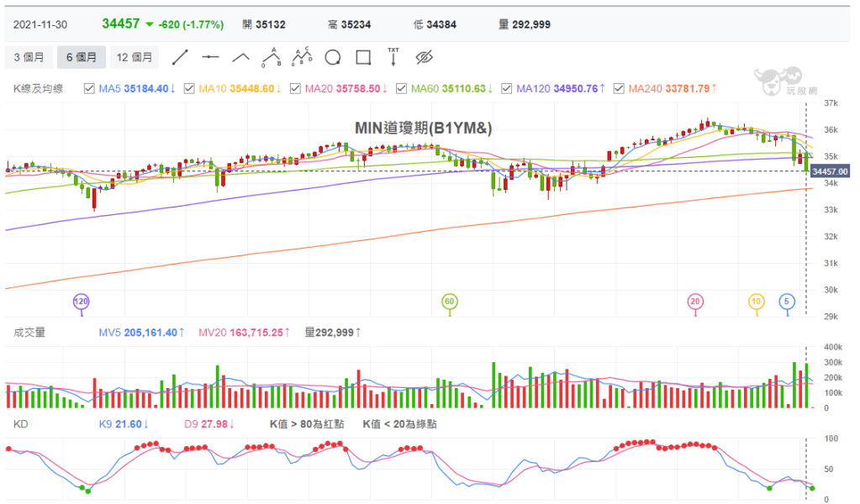This screenshot has width=860, height=504.
Task: Hide drawings with the crossed-eye icon
Action: pyautogui.click(x=424, y=58)
